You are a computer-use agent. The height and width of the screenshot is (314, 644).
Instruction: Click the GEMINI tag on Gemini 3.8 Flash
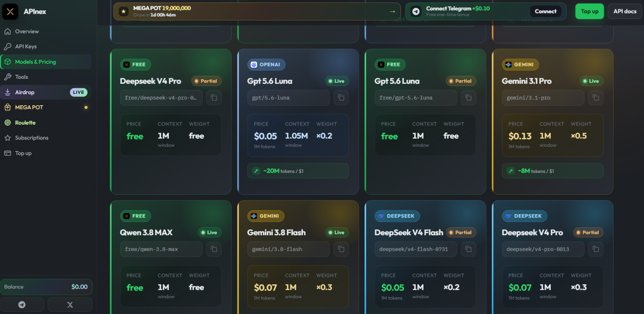click(x=266, y=216)
